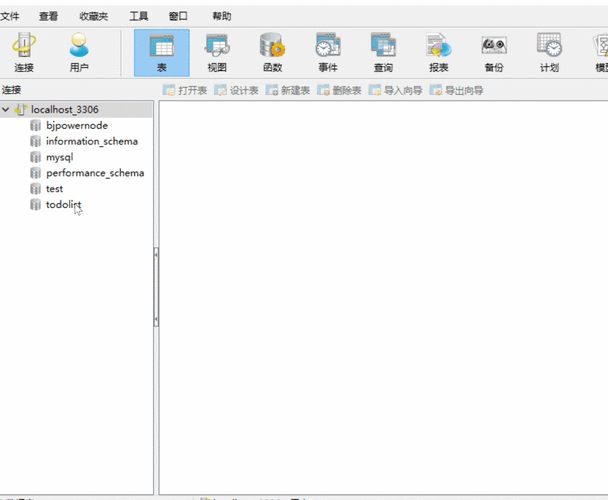Open the Function (函数) toolbar icon
This screenshot has width=608, height=500.
coord(272,52)
